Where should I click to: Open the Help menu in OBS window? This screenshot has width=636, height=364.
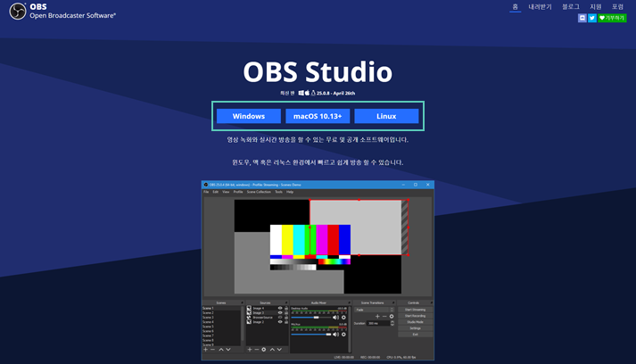coord(290,192)
